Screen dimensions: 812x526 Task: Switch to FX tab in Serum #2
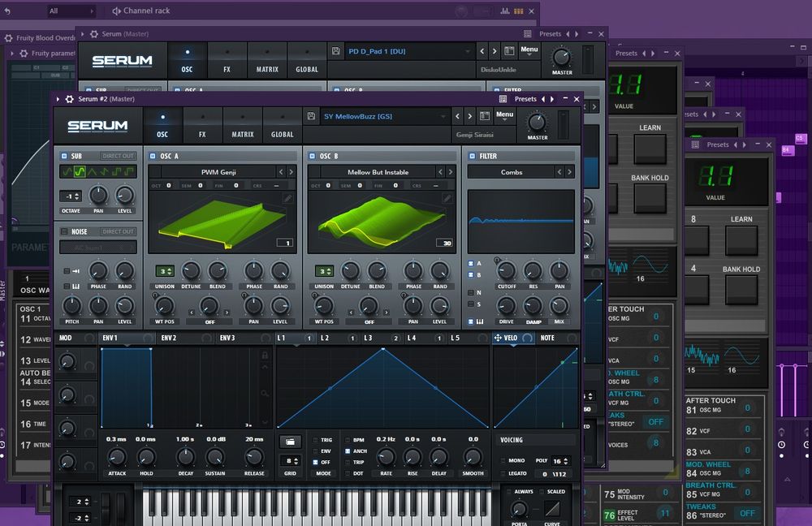pyautogui.click(x=202, y=125)
